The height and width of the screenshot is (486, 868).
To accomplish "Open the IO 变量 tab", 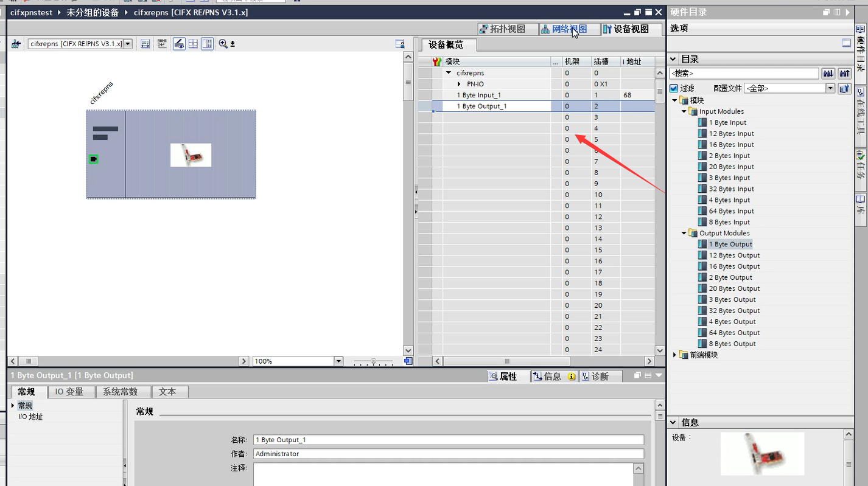I will pos(69,392).
